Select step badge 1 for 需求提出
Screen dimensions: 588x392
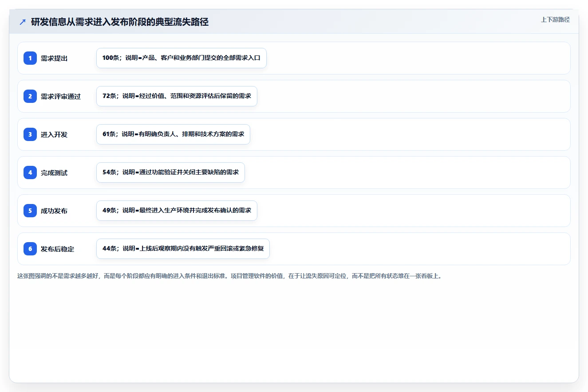(x=30, y=58)
